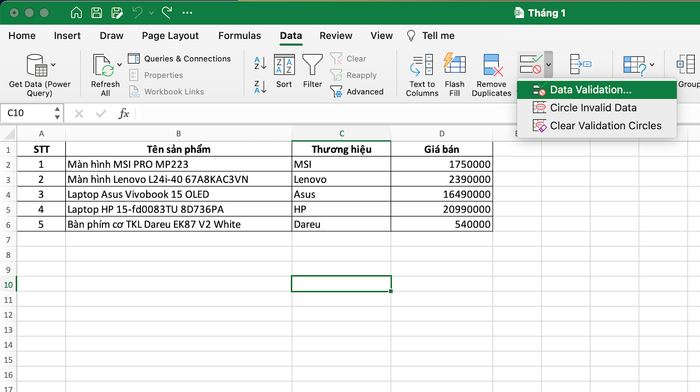Click the Clear filter button
700x392 pixels.
348,58
